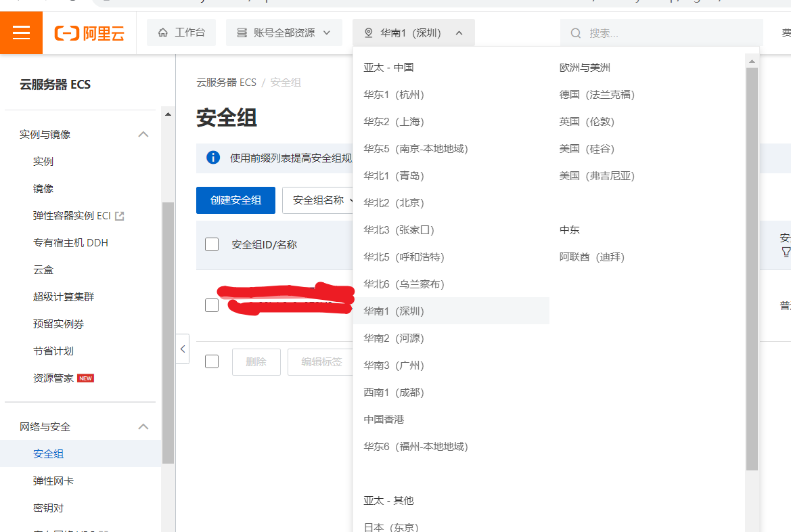The height and width of the screenshot is (532, 791).
Task: Click the filter funnel icon in table header
Action: pyautogui.click(x=786, y=251)
